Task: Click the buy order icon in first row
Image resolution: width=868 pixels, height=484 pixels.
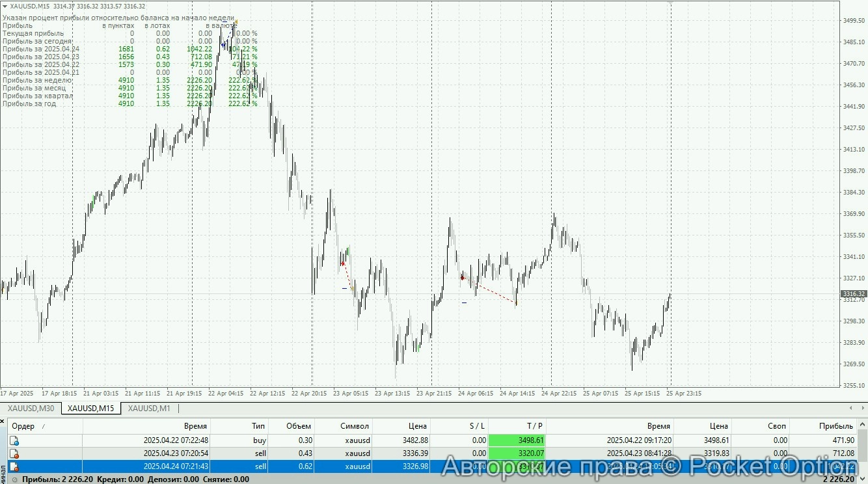Action: click(14, 440)
